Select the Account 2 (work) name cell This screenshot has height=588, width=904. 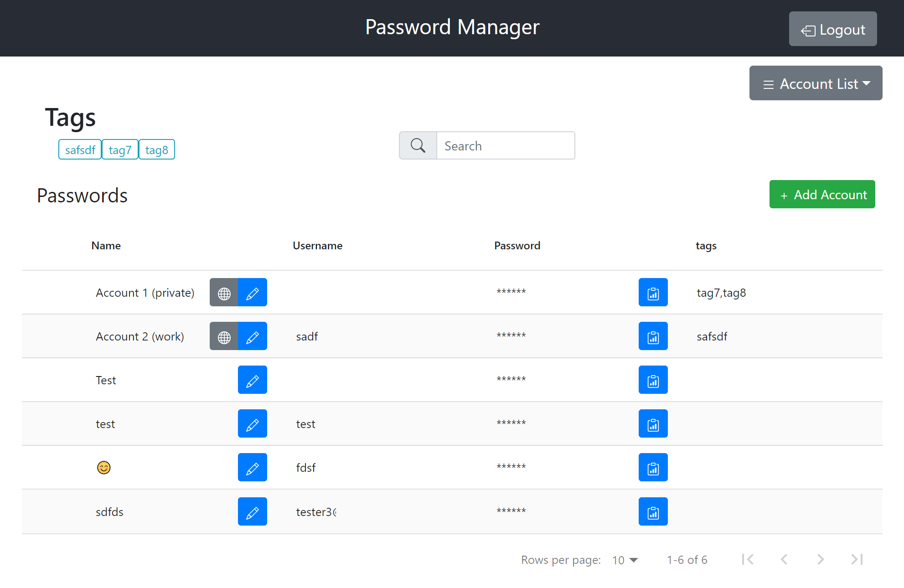coord(140,336)
